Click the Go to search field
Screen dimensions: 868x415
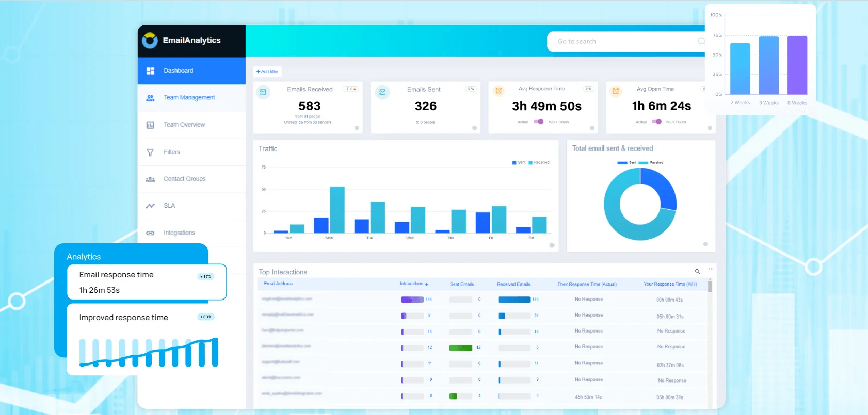627,41
